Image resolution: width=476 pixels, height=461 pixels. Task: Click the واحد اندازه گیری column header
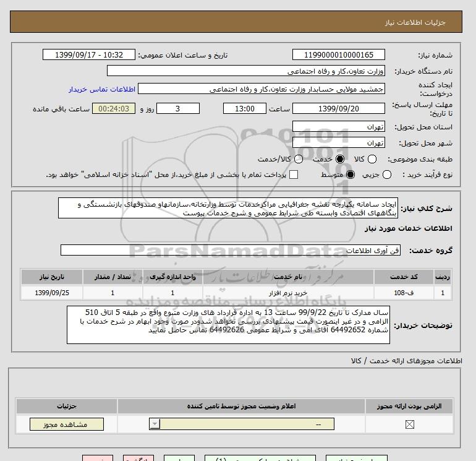point(172,277)
